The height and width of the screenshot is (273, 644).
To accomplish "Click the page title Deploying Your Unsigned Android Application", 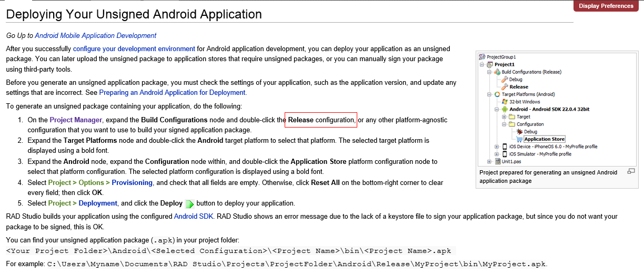I will click(x=134, y=14).
